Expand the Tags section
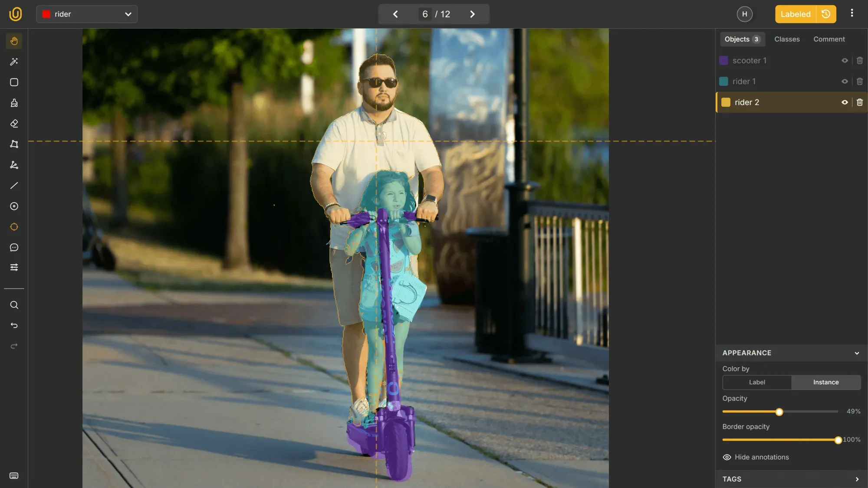Image resolution: width=868 pixels, height=488 pixels. click(857, 479)
